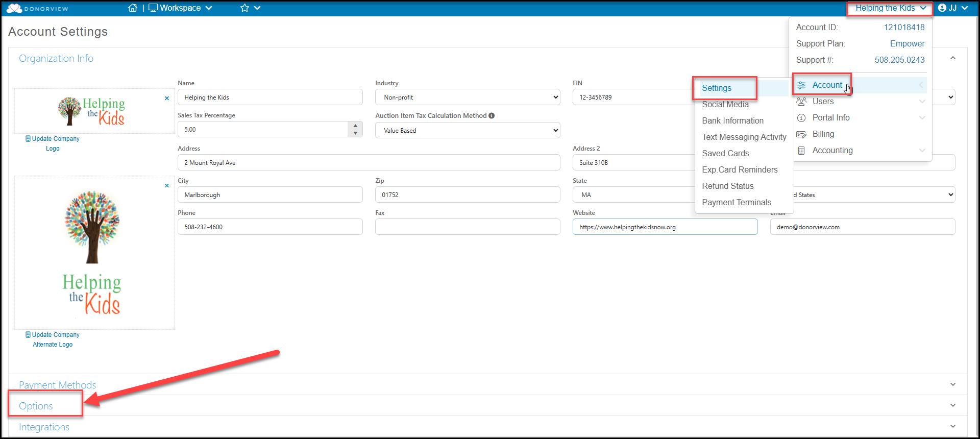Screen dimensions: 980x439
Task: Click Account ID value 121018418
Action: [x=904, y=27]
